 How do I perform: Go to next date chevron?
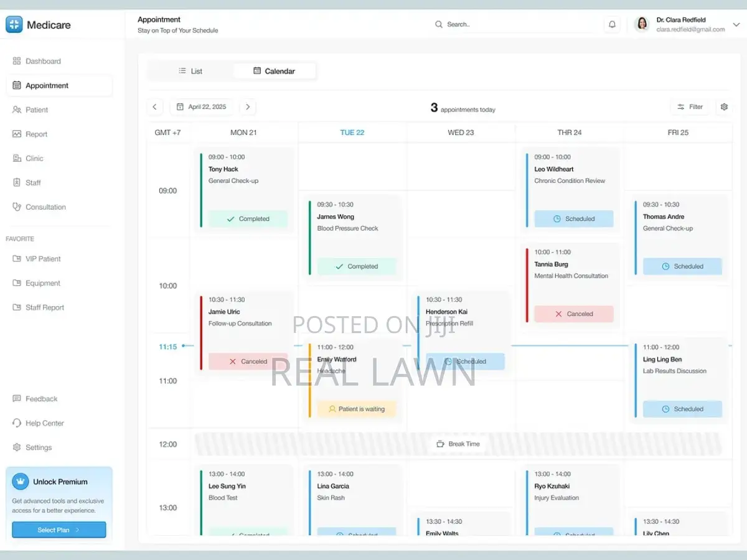[248, 107]
